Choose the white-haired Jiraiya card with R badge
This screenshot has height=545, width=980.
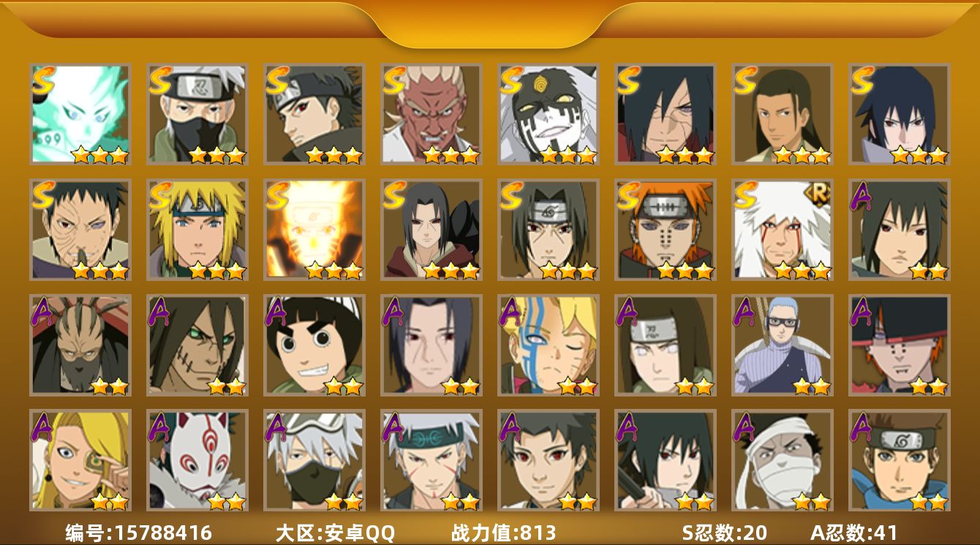782,230
